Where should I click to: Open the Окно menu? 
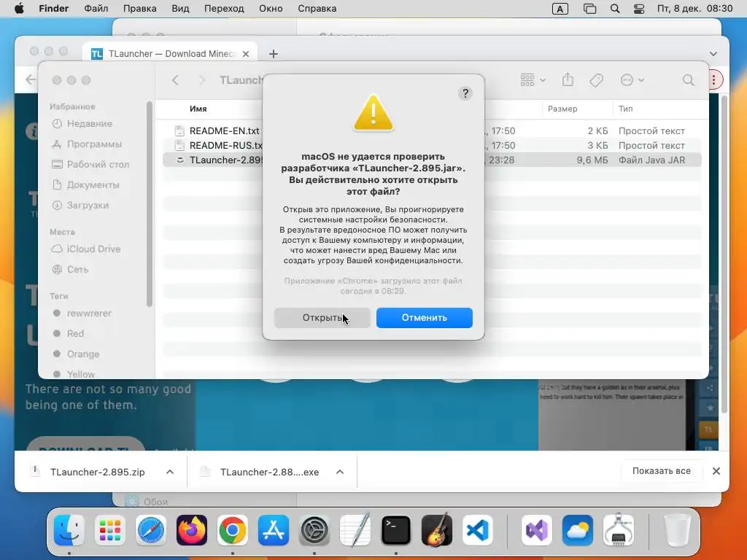pos(271,9)
